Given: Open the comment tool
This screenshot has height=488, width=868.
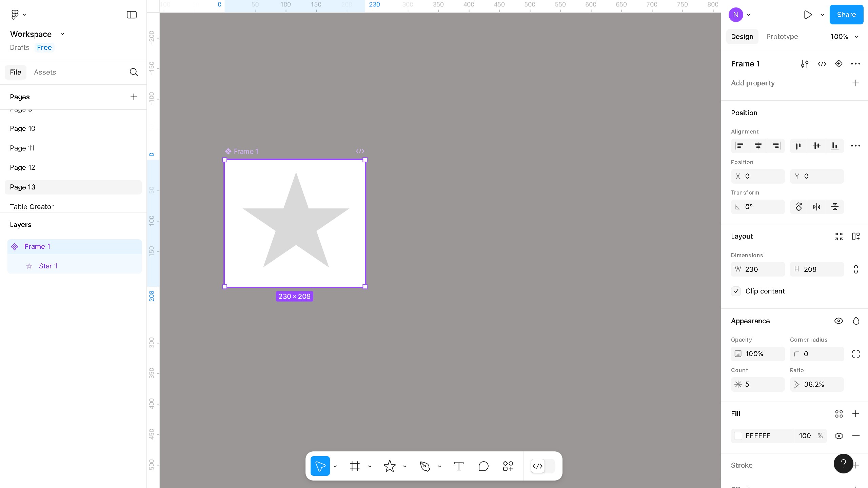Looking at the screenshot, I should click(x=483, y=466).
